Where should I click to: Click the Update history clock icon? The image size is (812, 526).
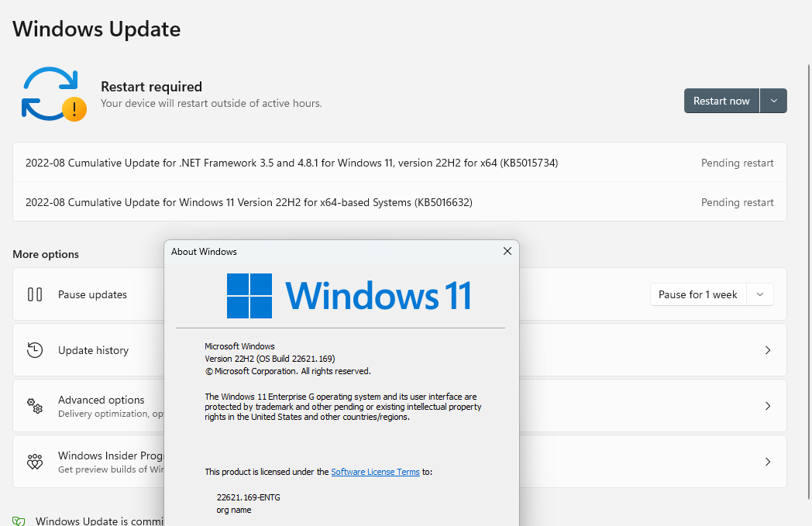pos(35,350)
